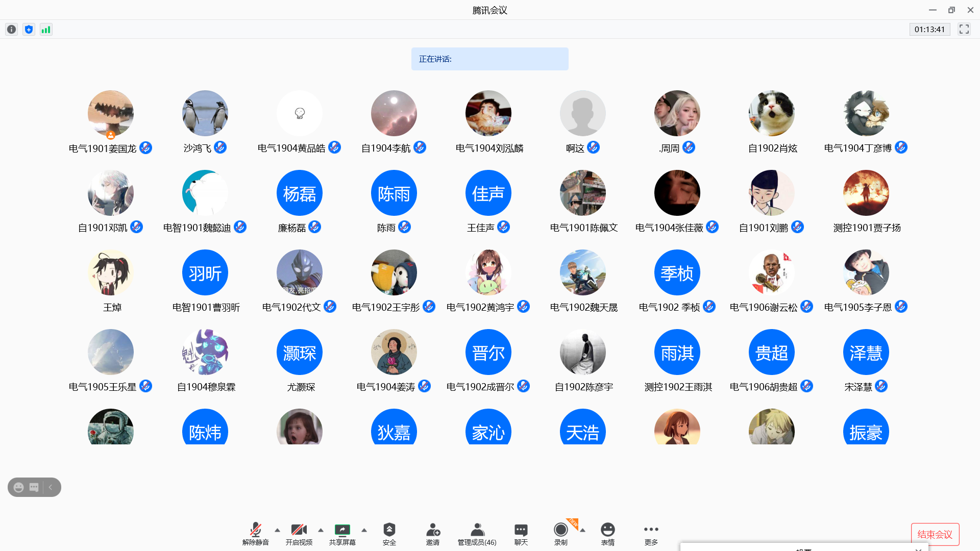Expand share options arrow beside 共享屏幕
The height and width of the screenshot is (551, 980).
pyautogui.click(x=364, y=530)
